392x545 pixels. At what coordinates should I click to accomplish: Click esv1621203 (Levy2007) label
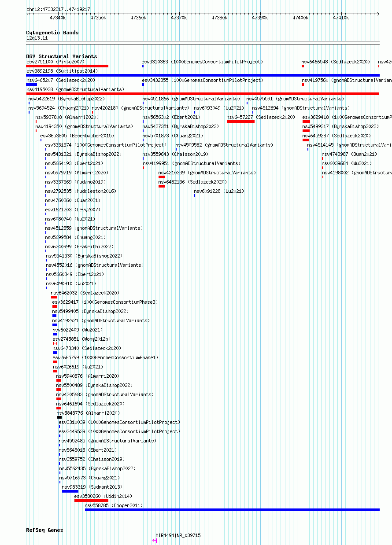pos(73,210)
